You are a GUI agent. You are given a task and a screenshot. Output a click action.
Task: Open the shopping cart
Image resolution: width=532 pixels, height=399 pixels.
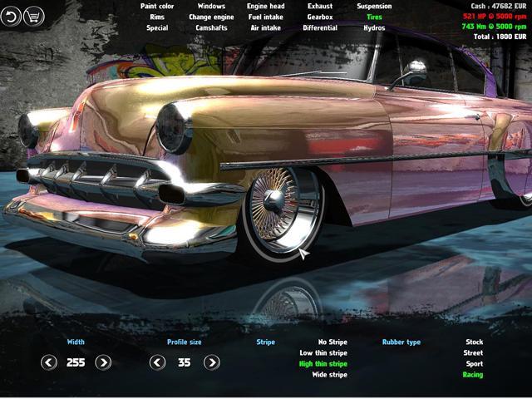pos(34,16)
